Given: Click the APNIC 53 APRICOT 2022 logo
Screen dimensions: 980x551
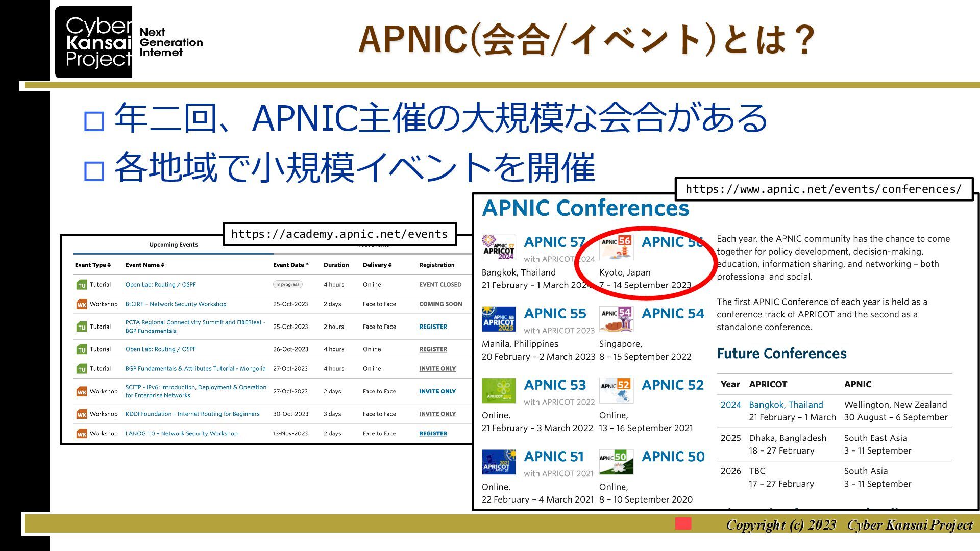Looking at the screenshot, I should coord(499,390).
